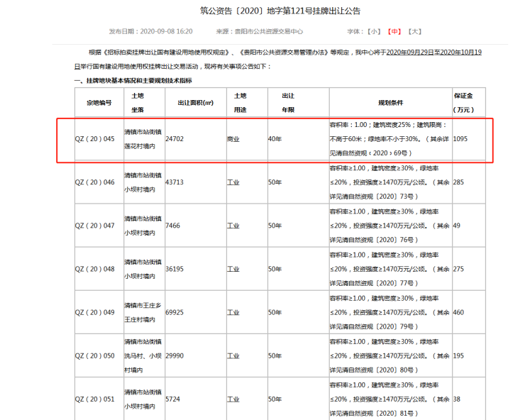Image resolution: width=525 pixels, height=420 pixels.
Task: Click underlined date 2020年09月29日至2020年10月19
Action: click(x=434, y=52)
